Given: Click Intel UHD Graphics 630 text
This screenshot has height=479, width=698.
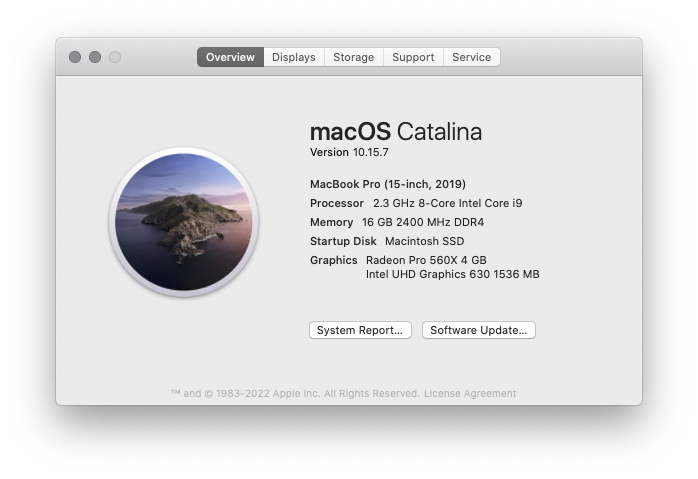Looking at the screenshot, I should [x=452, y=274].
